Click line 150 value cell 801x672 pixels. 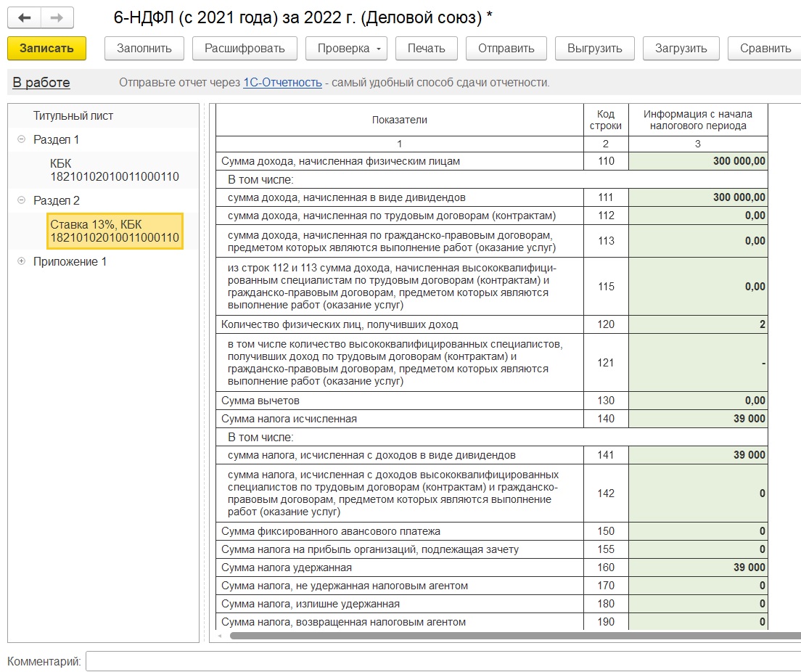(x=698, y=531)
